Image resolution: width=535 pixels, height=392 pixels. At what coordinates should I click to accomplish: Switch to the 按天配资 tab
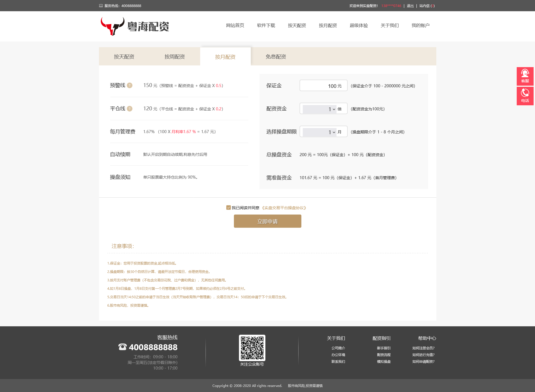click(124, 56)
